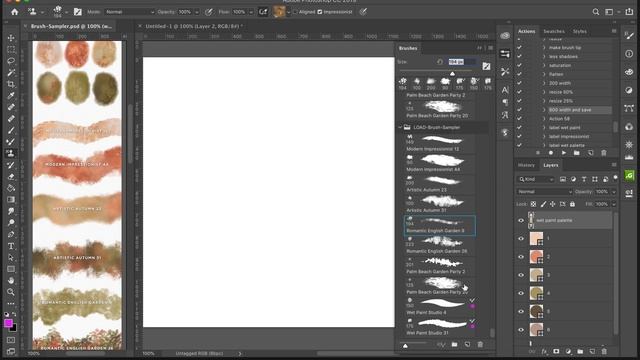The height and width of the screenshot is (360, 640).
Task: Create new brush group folder in Brushes panel
Action: (454, 344)
